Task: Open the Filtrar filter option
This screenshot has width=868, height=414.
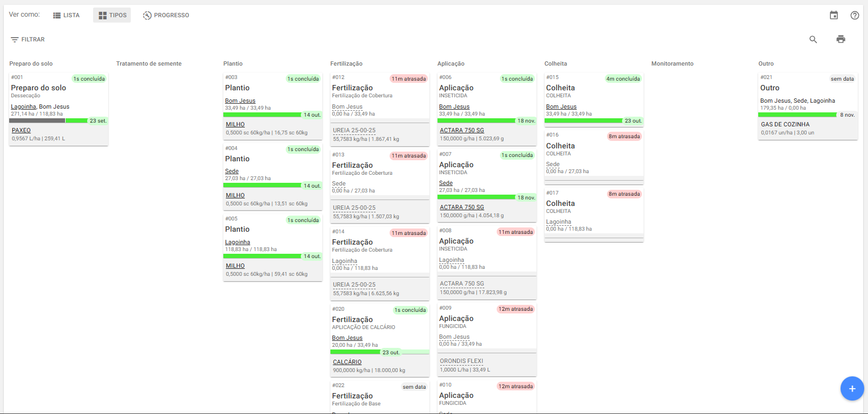Action: coord(28,39)
